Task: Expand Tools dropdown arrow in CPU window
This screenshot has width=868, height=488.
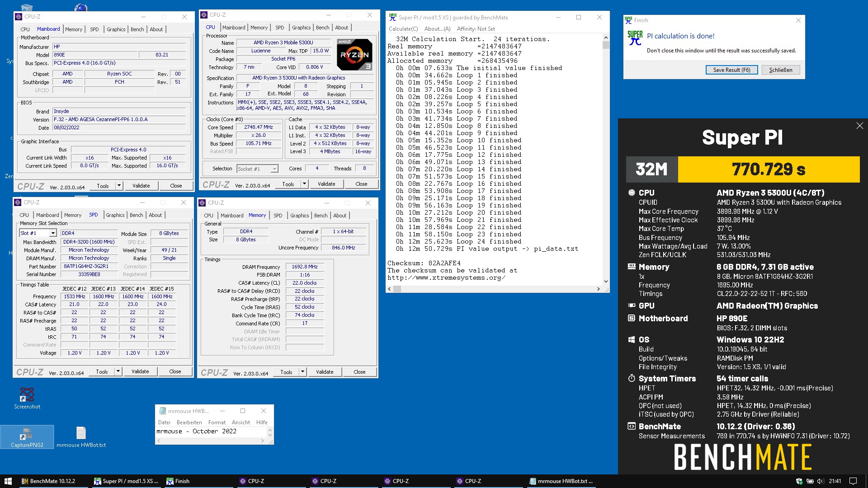Action: (304, 184)
